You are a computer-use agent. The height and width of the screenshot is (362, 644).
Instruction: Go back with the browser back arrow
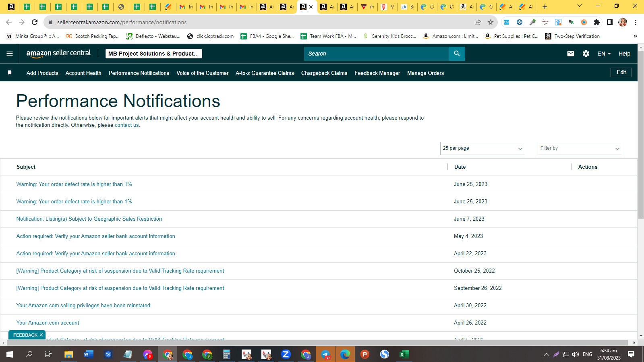click(9, 22)
